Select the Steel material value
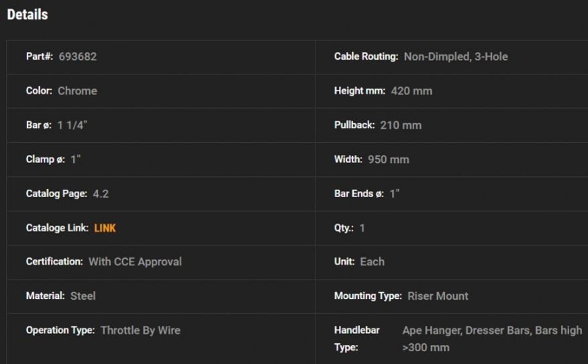Screen dimensions: 588x364 tap(83, 296)
